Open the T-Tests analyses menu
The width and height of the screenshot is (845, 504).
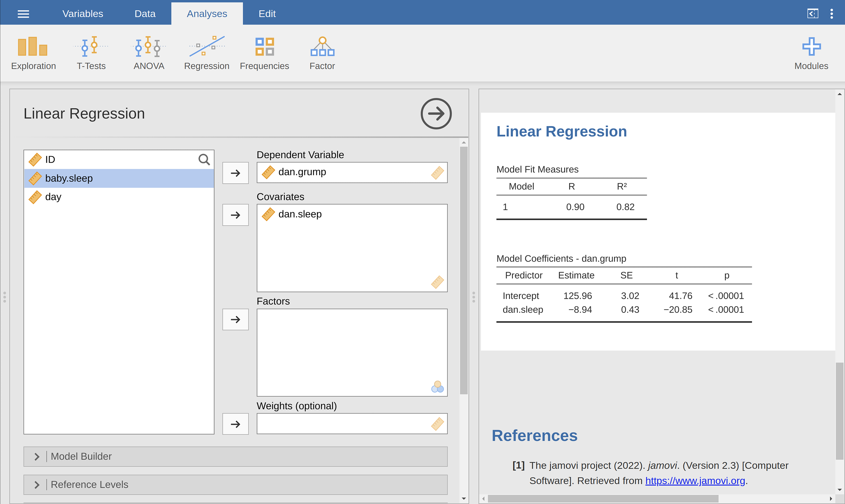[91, 53]
